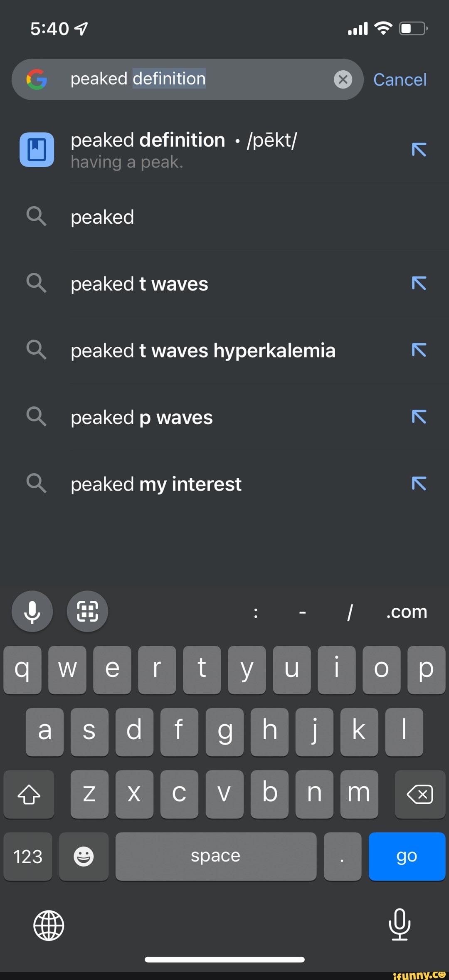Cancel the current search
Viewport: 449px width, 980px height.
click(400, 79)
